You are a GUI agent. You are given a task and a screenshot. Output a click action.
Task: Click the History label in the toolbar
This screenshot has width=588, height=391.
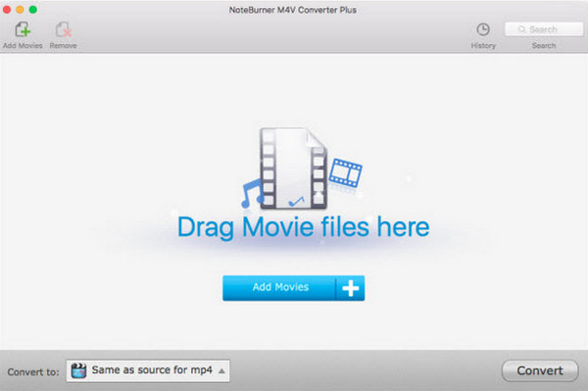pos(483,46)
